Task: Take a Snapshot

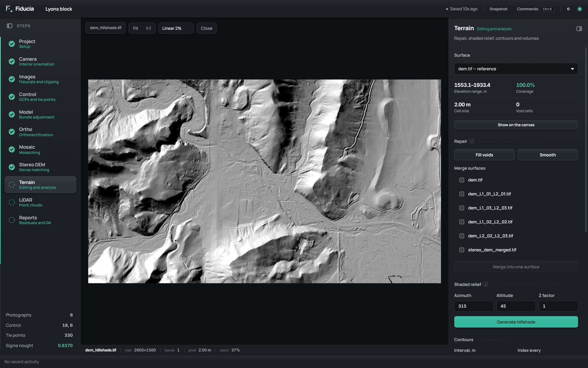Action: (x=498, y=9)
